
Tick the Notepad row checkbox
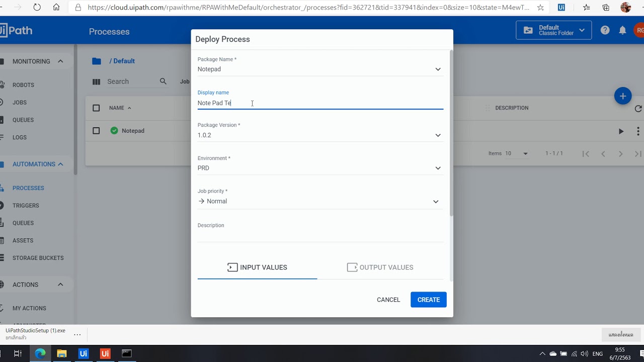click(x=97, y=131)
